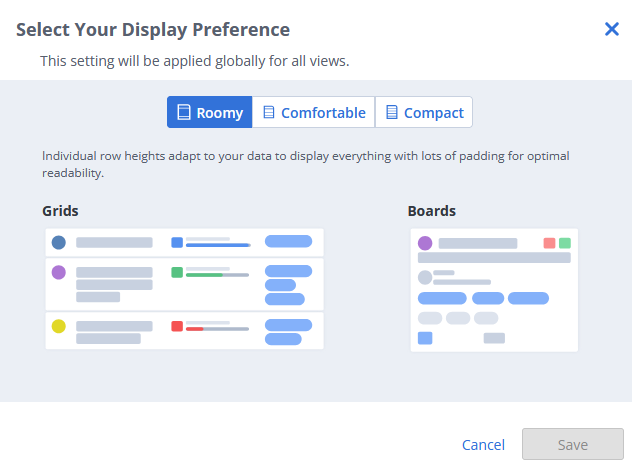Click the purple avatar circle in Grids preview
Screen dimensions: 632x475
click(59, 272)
